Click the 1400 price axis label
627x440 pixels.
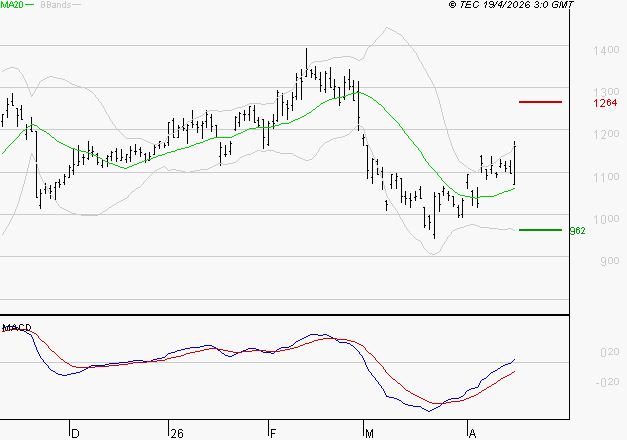(x=606, y=50)
